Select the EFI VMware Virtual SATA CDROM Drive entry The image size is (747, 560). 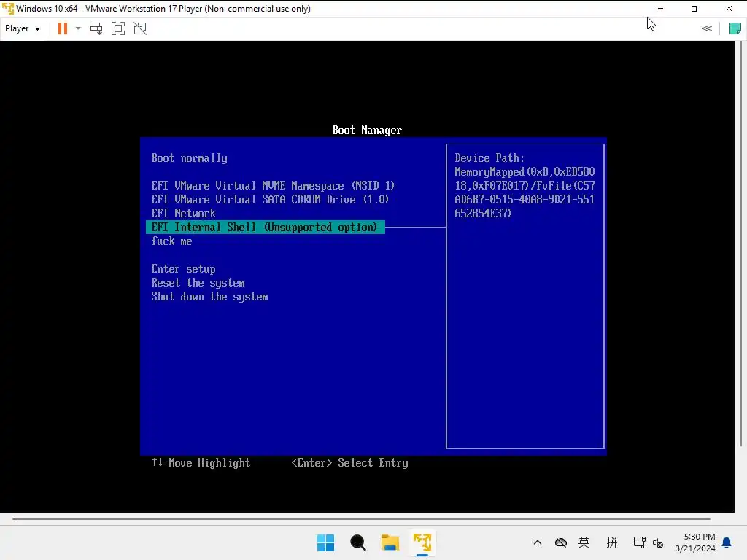click(270, 200)
